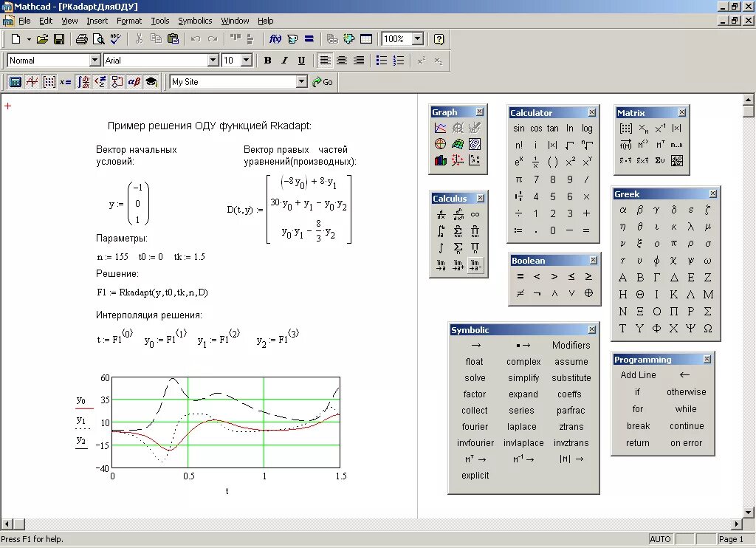The image size is (756, 548).
Task: Show the Vector and Matrix toolbar icon
Action: (49, 82)
